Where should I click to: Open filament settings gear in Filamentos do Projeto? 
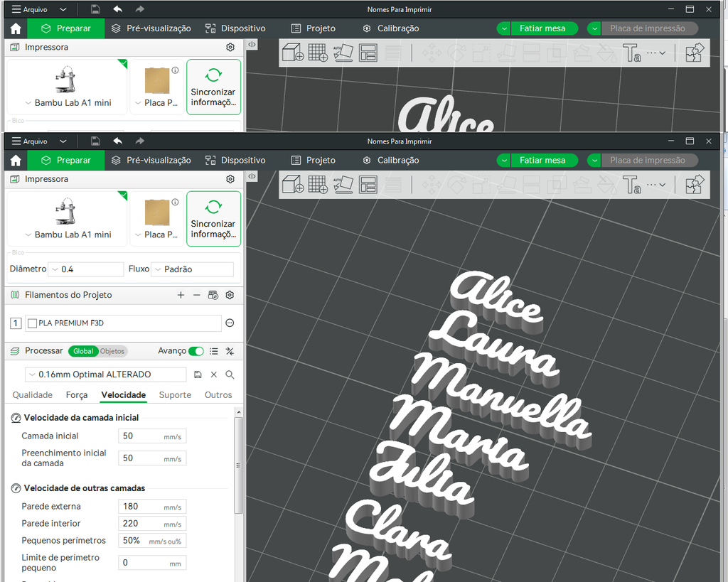[230, 295]
